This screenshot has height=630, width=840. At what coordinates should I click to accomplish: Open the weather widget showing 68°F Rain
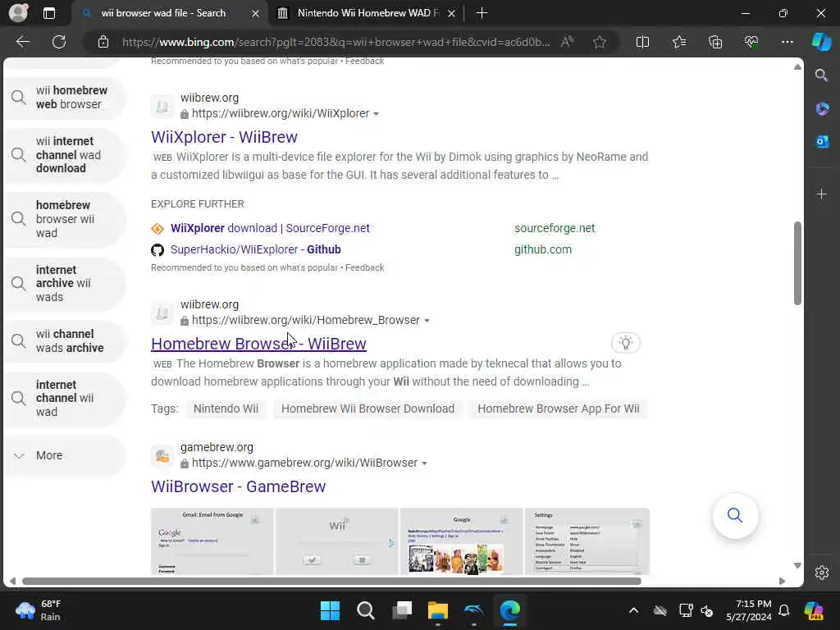39,610
